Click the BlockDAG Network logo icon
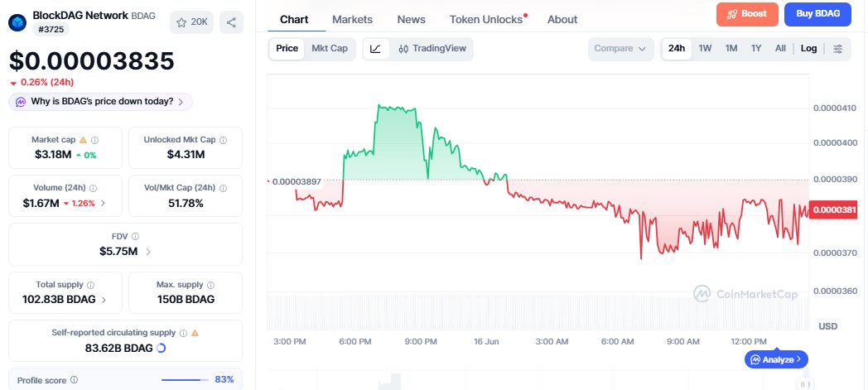Viewport: 868px width, 390px height. pyautogui.click(x=17, y=22)
